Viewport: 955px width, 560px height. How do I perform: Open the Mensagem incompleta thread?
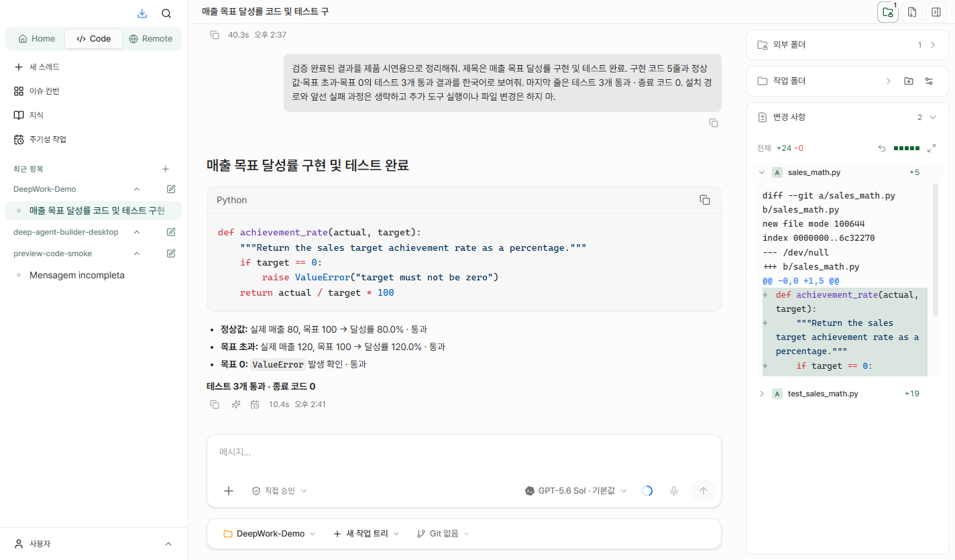(x=93, y=275)
